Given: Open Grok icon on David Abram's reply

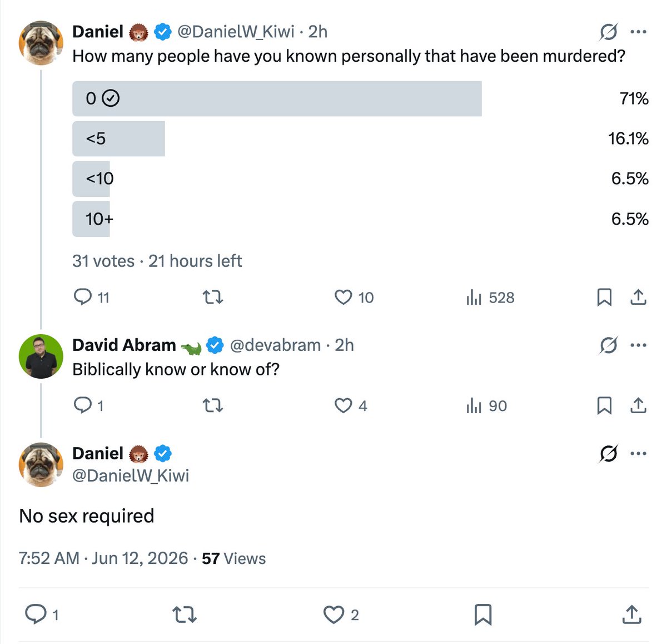Looking at the screenshot, I should coord(609,345).
